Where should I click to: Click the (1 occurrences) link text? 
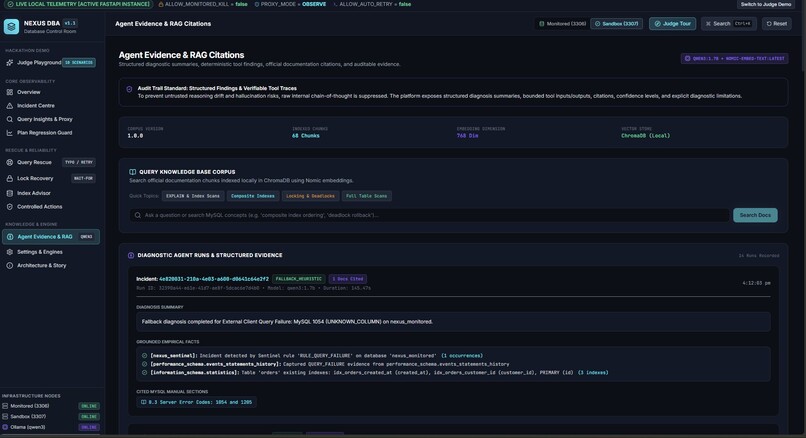point(462,355)
